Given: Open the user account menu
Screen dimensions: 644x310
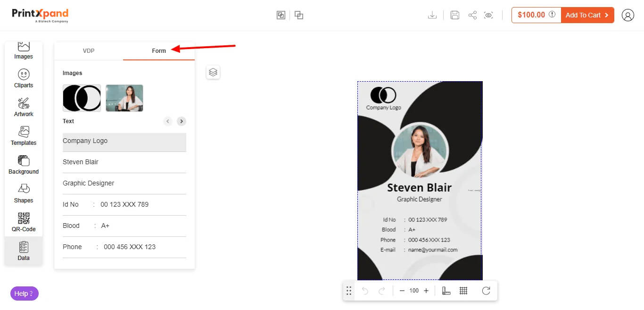Looking at the screenshot, I should 627,15.
